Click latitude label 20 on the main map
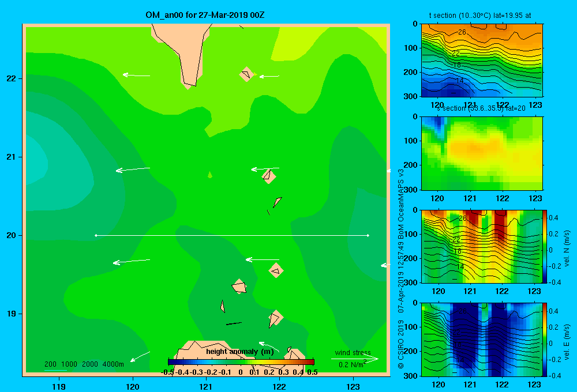The image size is (577, 392). click(x=11, y=235)
